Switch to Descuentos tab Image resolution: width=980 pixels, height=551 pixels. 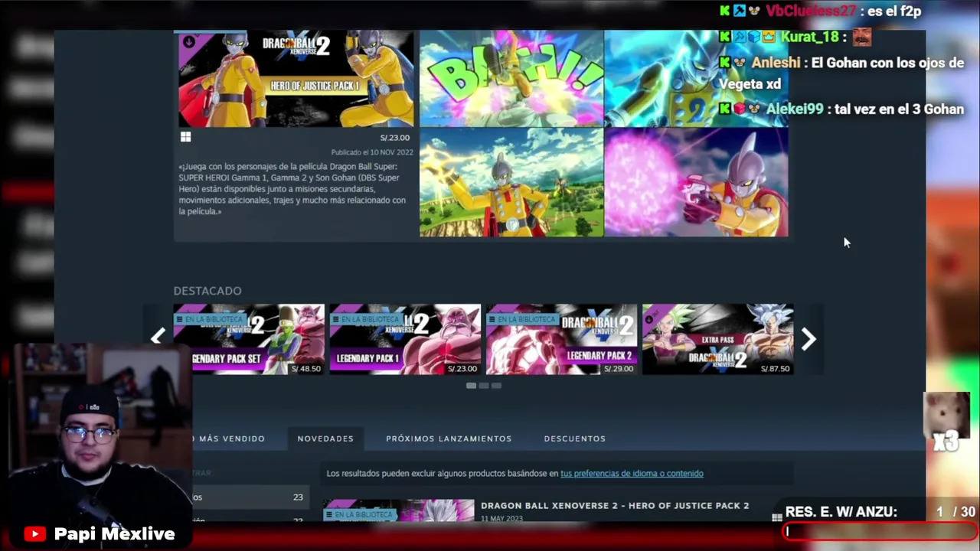(575, 439)
